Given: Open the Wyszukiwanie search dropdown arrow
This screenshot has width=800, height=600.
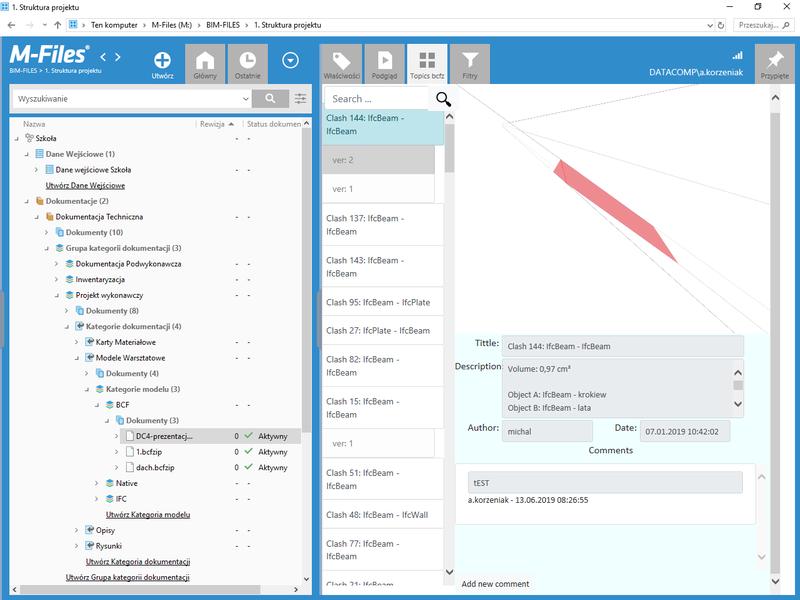Looking at the screenshot, I should point(246,99).
